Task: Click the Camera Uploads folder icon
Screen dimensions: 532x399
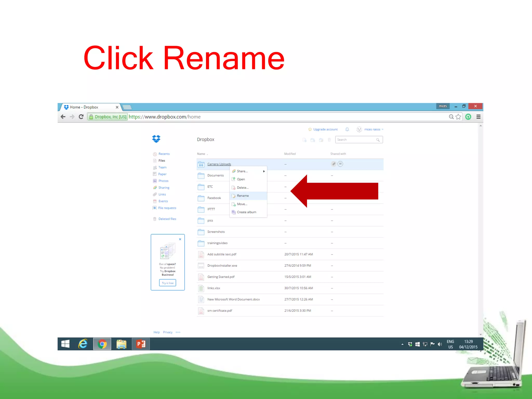Action: tap(201, 164)
